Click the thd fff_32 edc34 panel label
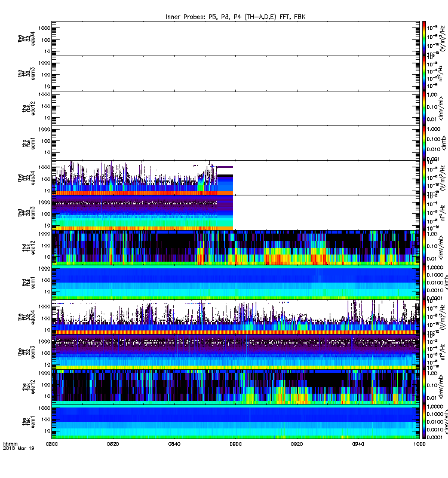 26,178
